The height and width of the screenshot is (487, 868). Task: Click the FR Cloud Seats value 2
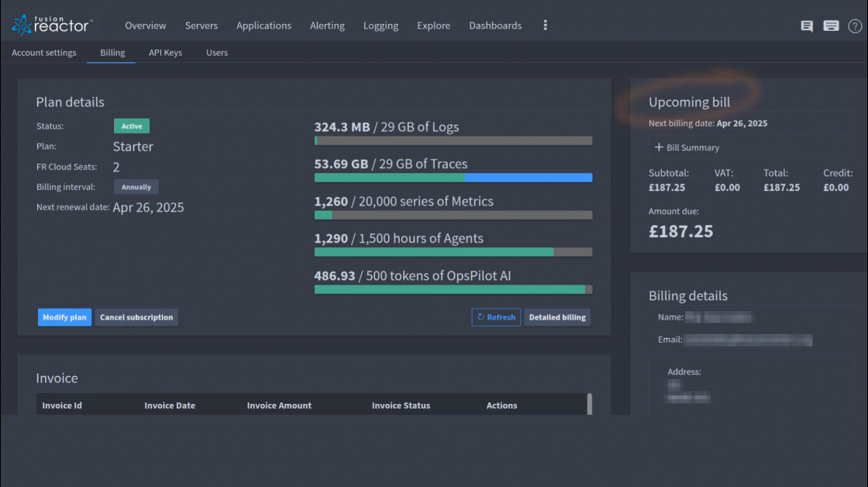pyautogui.click(x=116, y=167)
